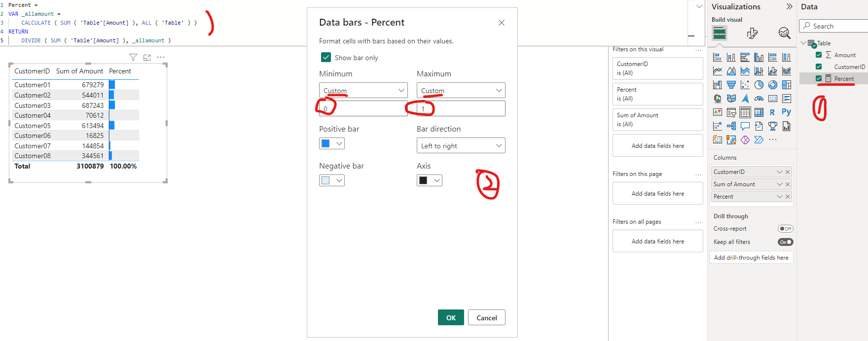Click the Maximum value input field
Image resolution: width=868 pixels, height=341 pixels.
[461, 108]
